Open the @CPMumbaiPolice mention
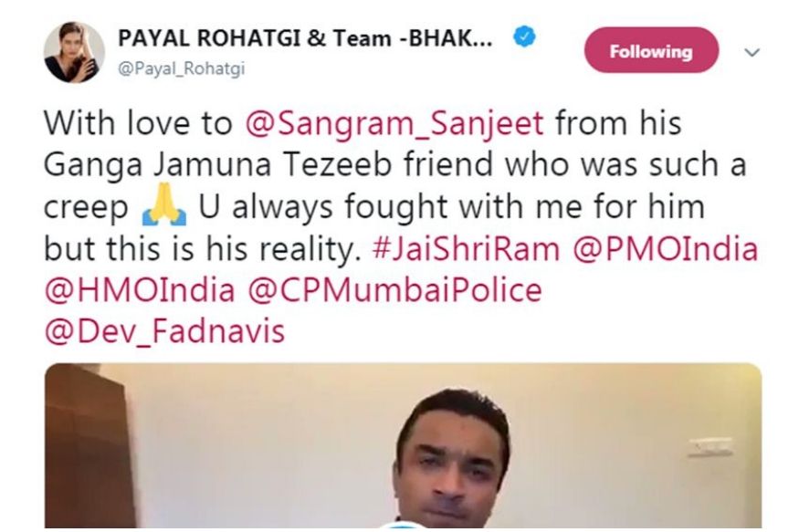This screenshot has height=532, width=799. point(394,290)
